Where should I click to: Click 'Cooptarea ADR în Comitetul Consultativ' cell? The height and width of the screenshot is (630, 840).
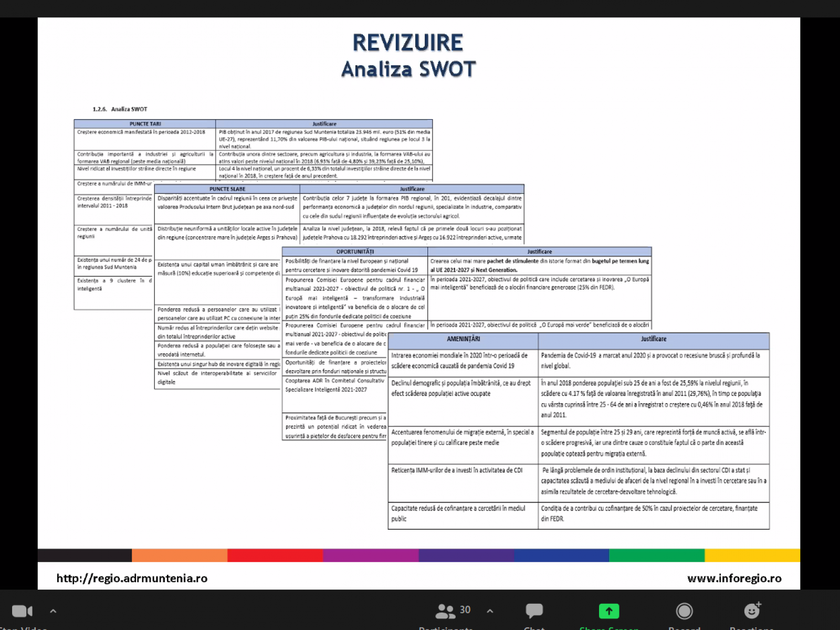(x=334, y=394)
